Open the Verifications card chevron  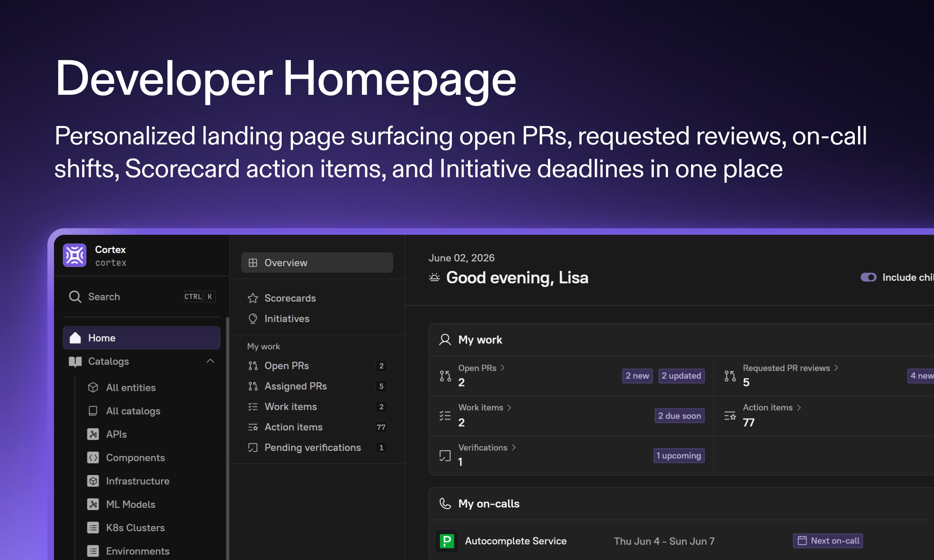tap(513, 448)
